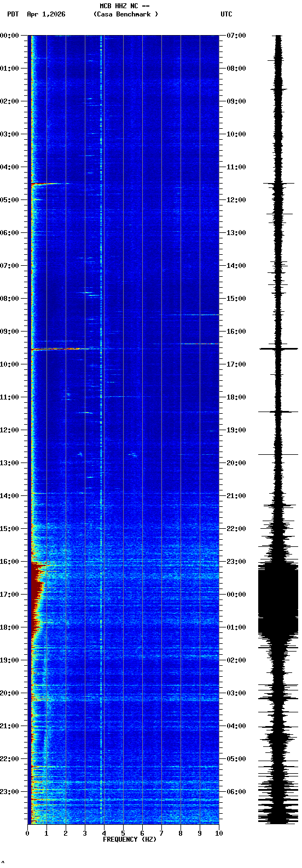Select the PDT time label 16:00
Screen dimensions: 302x868
(x=9, y=562)
